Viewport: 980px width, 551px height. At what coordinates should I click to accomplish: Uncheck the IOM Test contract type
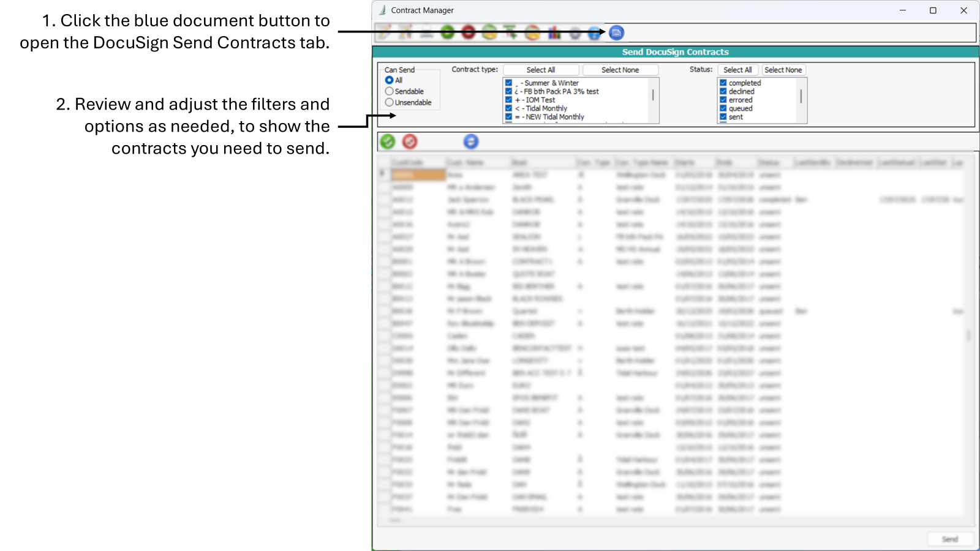(509, 100)
